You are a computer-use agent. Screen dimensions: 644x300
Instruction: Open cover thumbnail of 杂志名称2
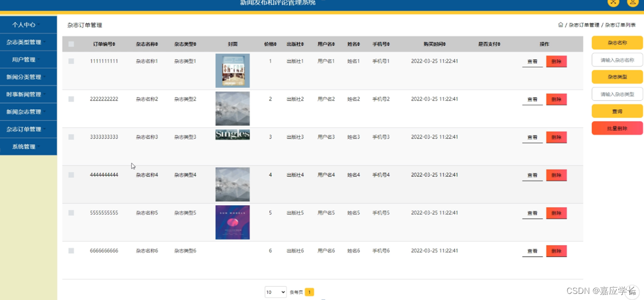pyautogui.click(x=233, y=108)
